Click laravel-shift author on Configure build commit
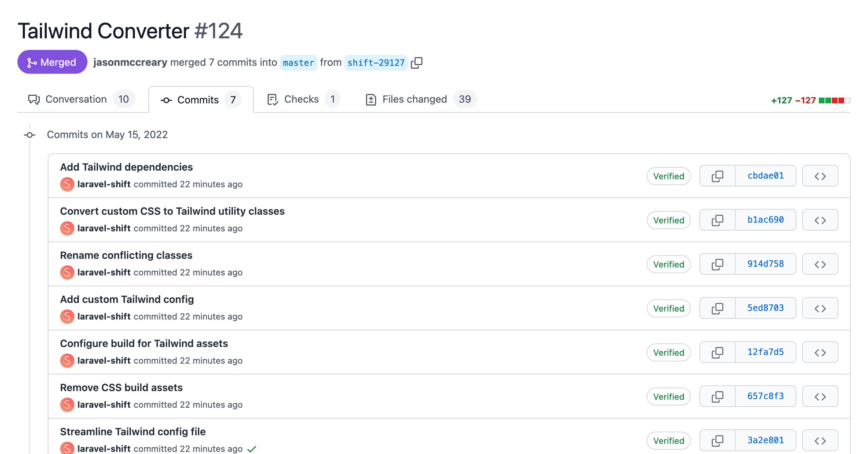This screenshot has width=868, height=454. (x=104, y=361)
